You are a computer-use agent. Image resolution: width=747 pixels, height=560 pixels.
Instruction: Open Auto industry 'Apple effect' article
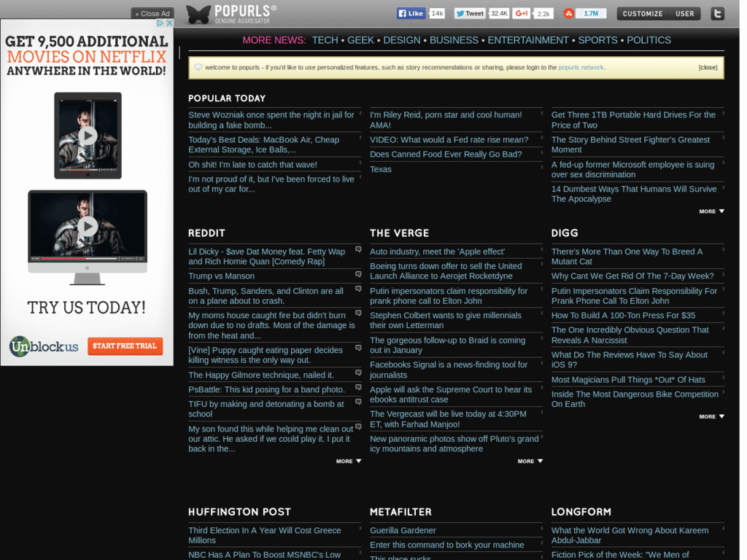438,252
